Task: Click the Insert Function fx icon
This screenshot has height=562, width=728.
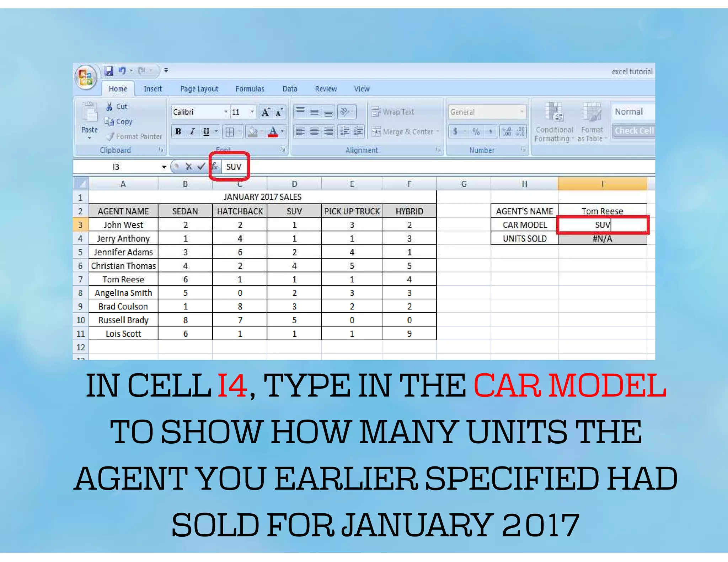Action: point(215,166)
